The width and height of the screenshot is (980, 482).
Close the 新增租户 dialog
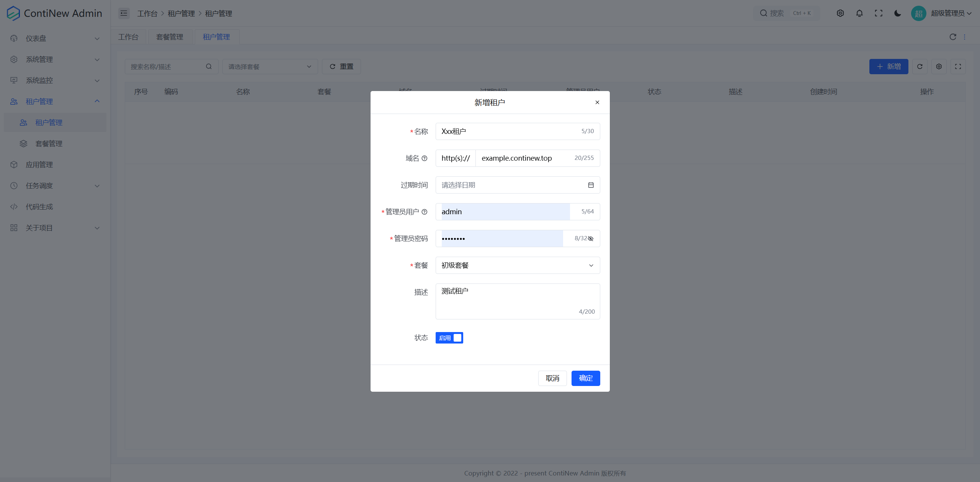click(x=597, y=103)
